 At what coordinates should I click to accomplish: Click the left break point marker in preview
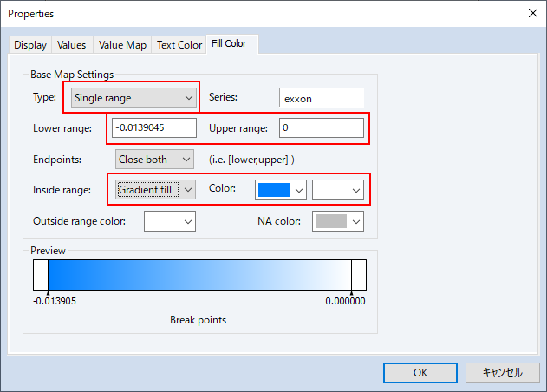(x=48, y=291)
